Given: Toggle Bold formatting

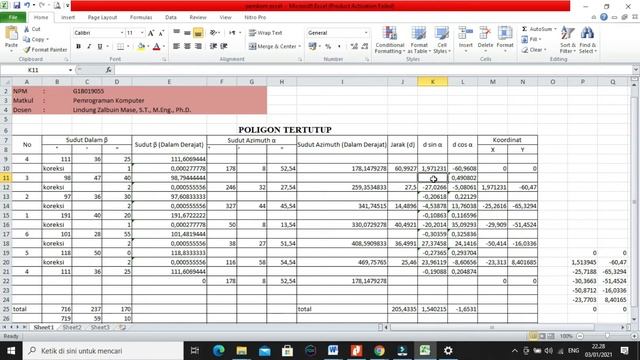Looking at the screenshot, I should (78, 47).
